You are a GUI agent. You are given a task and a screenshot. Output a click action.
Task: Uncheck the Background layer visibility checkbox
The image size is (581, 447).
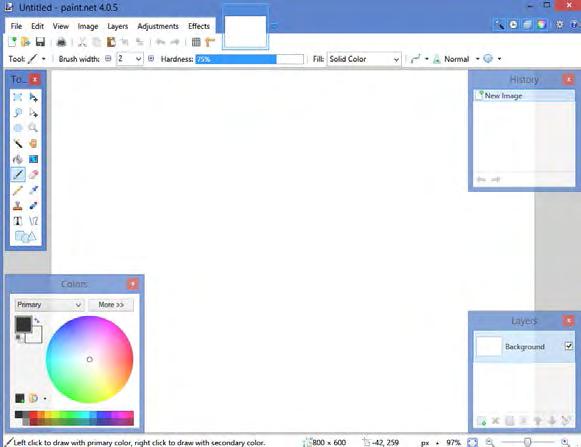pos(569,346)
